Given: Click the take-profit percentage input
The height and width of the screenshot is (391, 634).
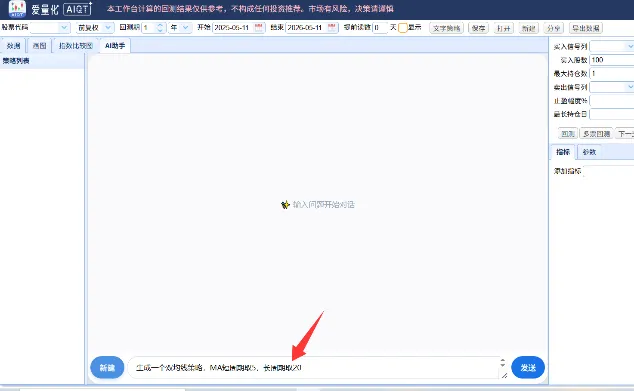Looking at the screenshot, I should coord(612,101).
